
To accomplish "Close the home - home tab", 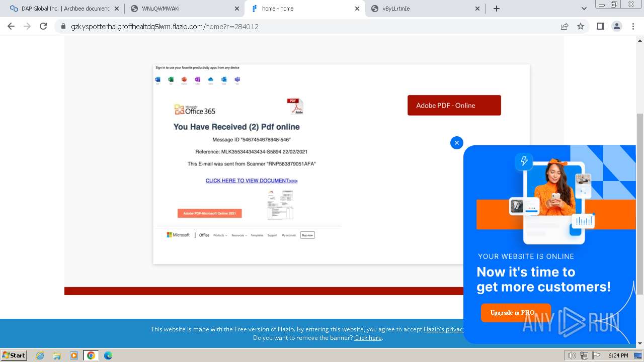I will 357,9.
